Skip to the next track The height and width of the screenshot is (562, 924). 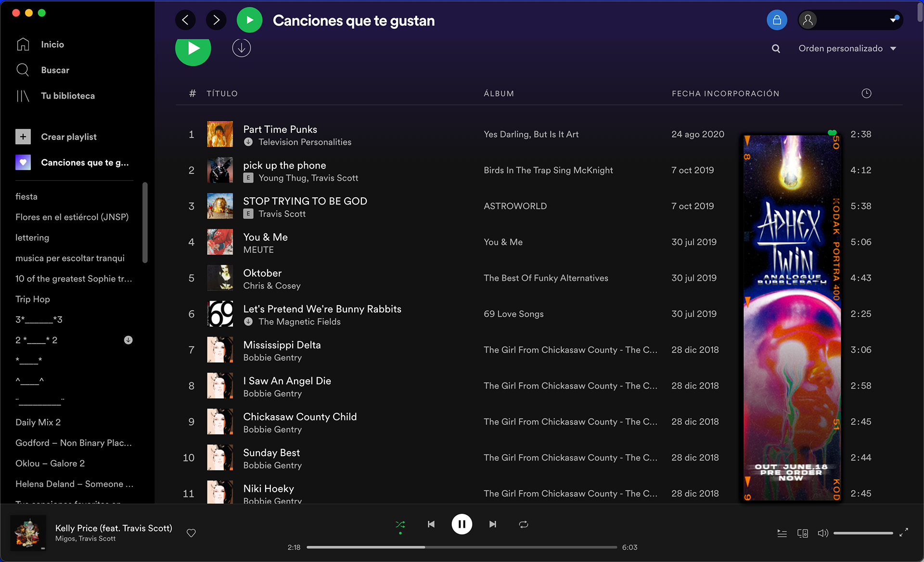click(492, 524)
